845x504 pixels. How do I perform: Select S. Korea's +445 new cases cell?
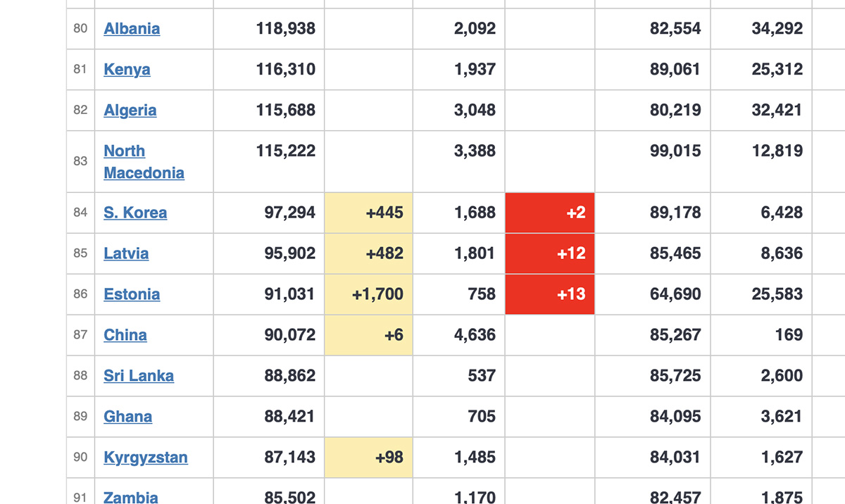point(368,213)
